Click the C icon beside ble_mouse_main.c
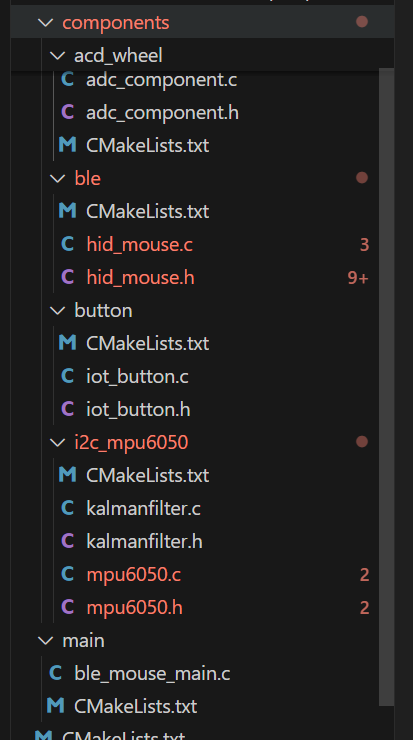413x740 pixels. pyautogui.click(x=56, y=673)
